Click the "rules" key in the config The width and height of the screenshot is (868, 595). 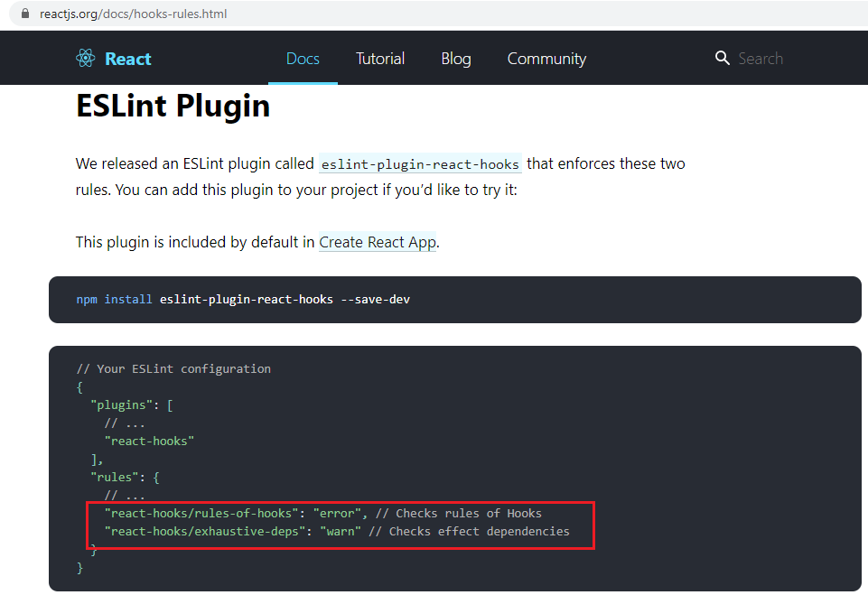(x=114, y=477)
